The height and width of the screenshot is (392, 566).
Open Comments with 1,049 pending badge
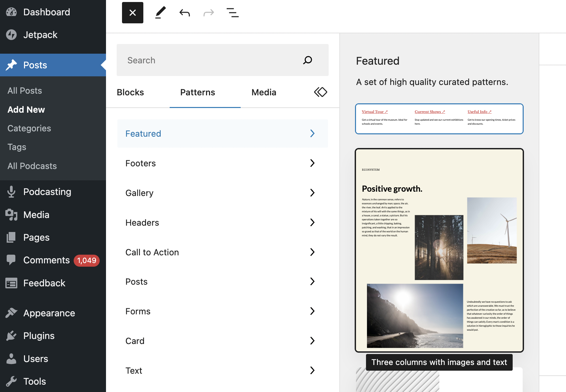pyautogui.click(x=47, y=260)
